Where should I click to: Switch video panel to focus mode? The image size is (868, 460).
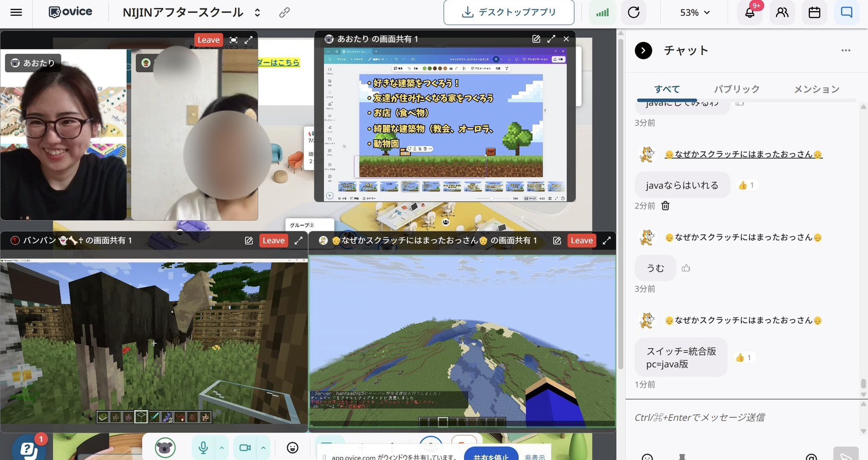pyautogui.click(x=234, y=39)
